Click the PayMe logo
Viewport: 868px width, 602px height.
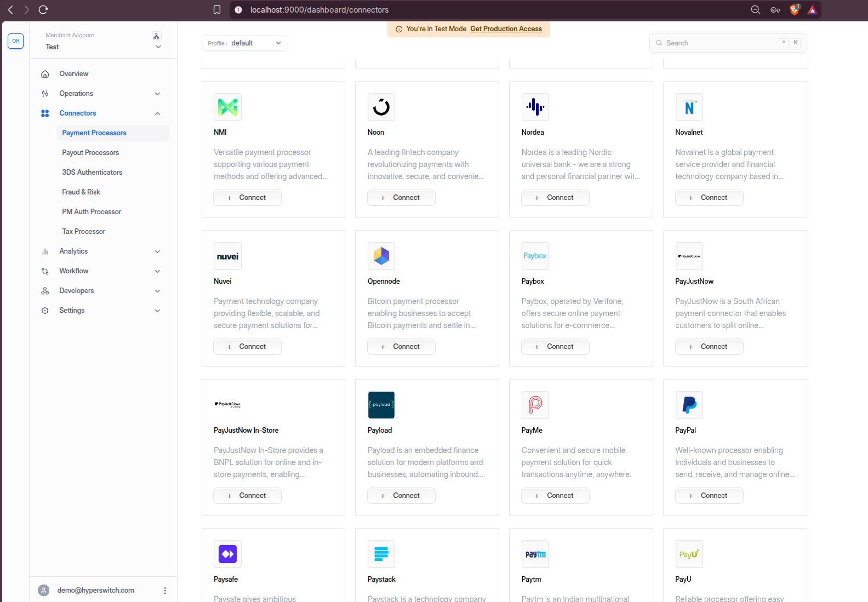(535, 405)
